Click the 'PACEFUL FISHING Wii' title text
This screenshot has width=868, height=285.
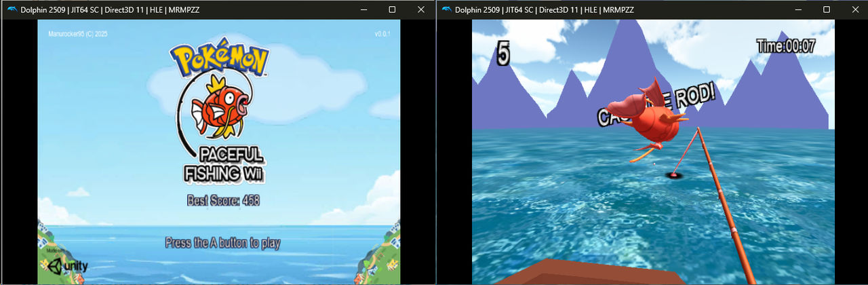tap(224, 164)
